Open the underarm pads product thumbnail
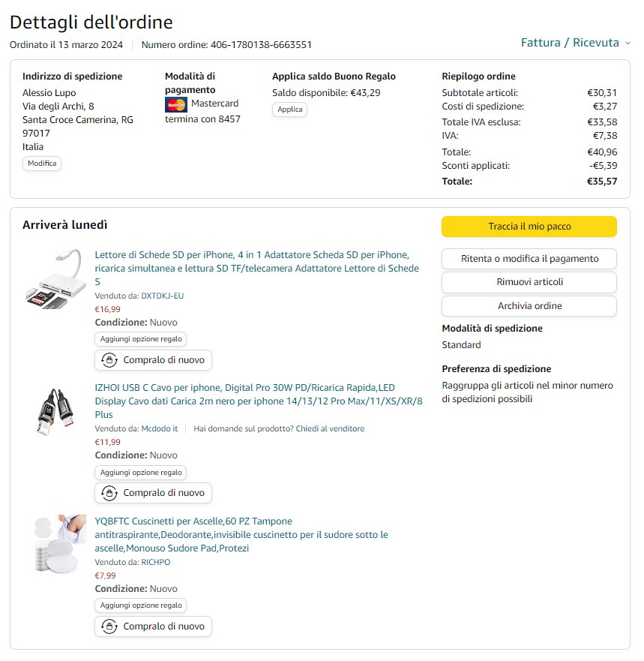The height and width of the screenshot is (661, 644). coord(60,543)
